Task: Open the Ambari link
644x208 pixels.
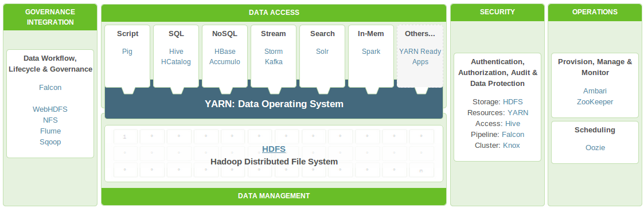Action: 595,91
